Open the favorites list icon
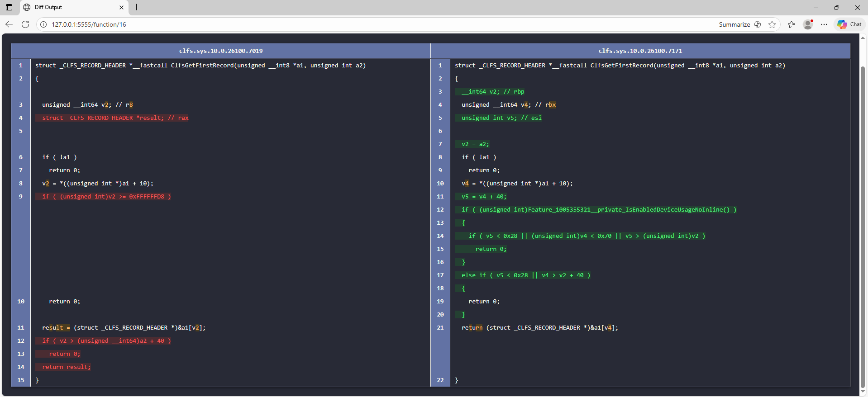The width and height of the screenshot is (868, 397). (791, 24)
